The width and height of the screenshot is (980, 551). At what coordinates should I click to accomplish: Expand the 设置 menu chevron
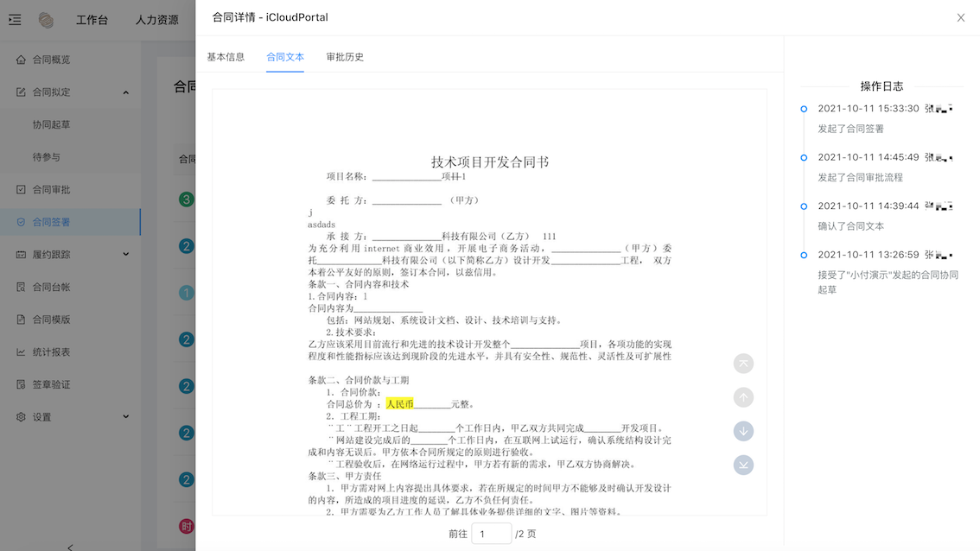pyautogui.click(x=125, y=417)
